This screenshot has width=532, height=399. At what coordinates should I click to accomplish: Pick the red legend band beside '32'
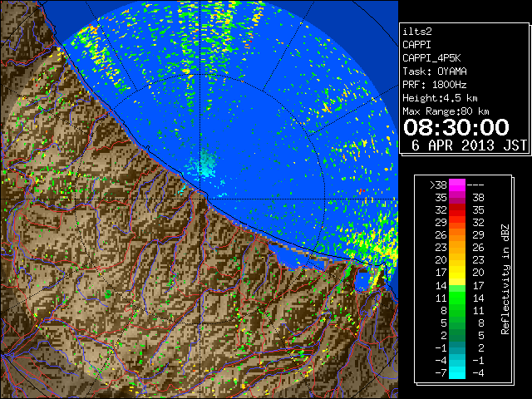click(x=457, y=210)
